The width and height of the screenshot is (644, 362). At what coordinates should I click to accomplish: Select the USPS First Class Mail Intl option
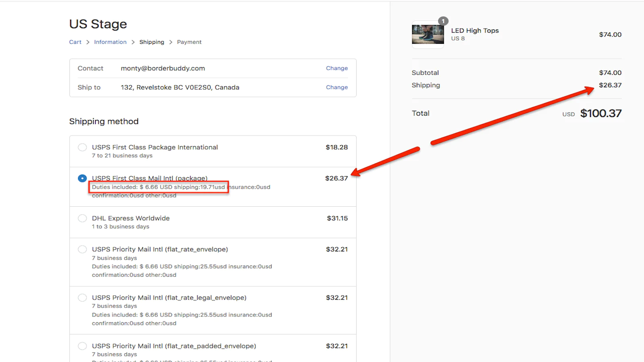click(82, 178)
